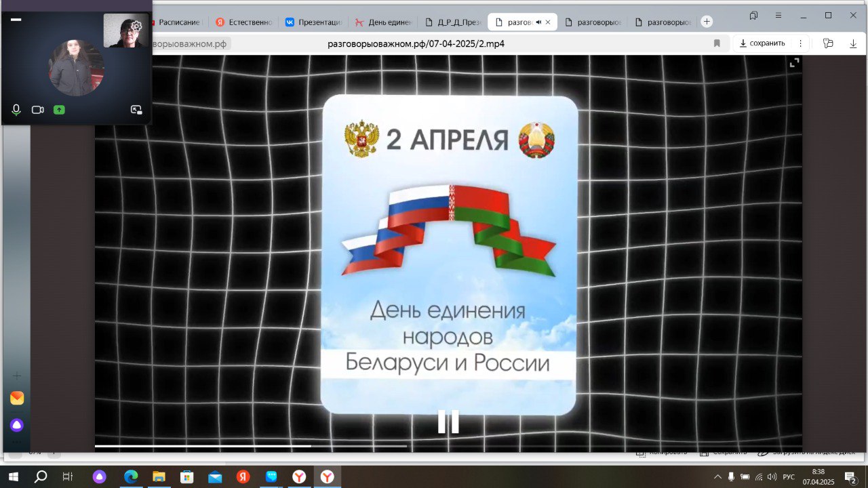Open more options next to сохранить
Image resolution: width=868 pixels, height=488 pixels.
tap(800, 43)
